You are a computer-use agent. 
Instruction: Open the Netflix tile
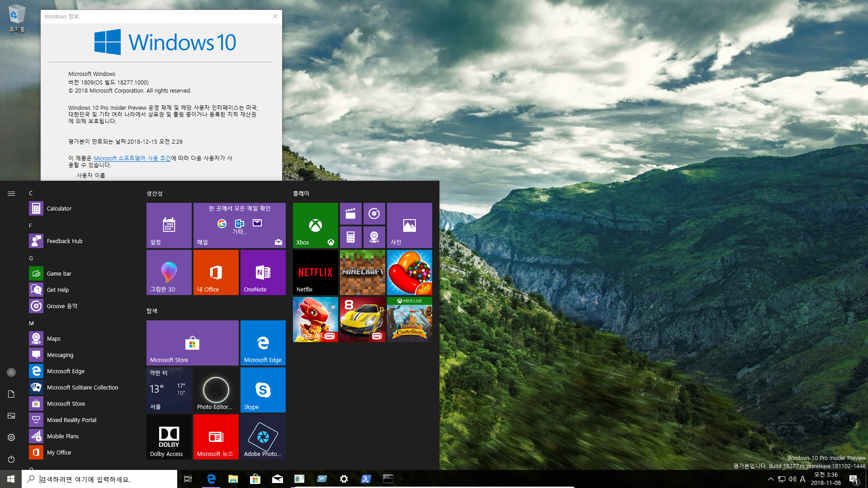(x=316, y=272)
